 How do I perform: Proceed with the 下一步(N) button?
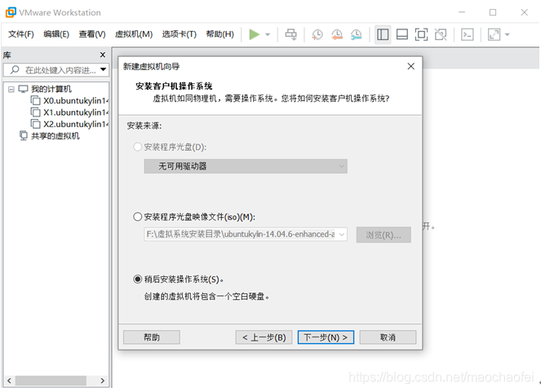[326, 337]
